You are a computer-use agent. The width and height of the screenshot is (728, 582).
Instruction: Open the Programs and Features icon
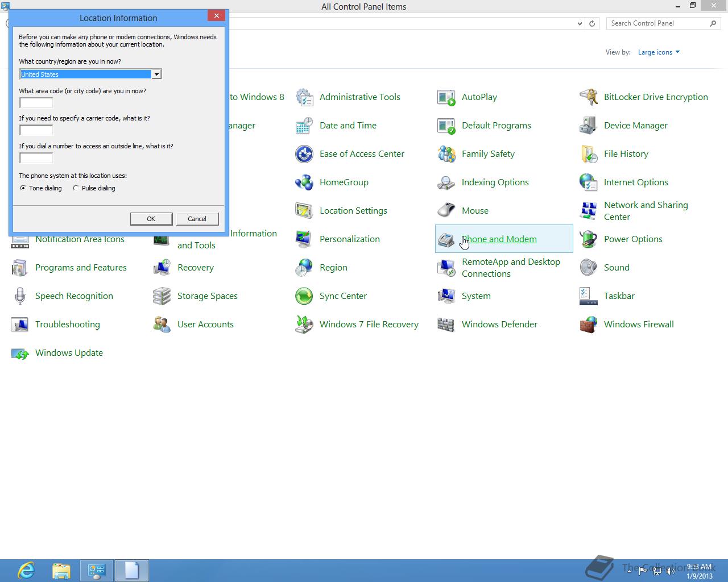(x=20, y=268)
